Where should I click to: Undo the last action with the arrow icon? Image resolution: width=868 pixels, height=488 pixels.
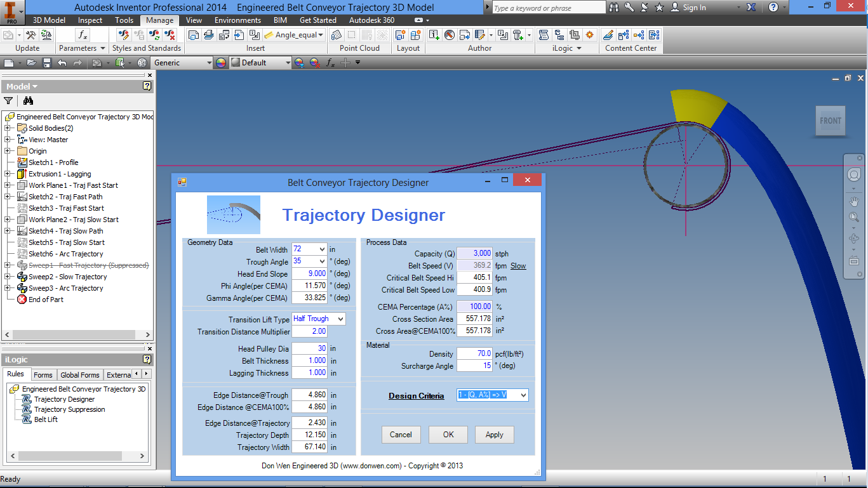pyautogui.click(x=62, y=63)
